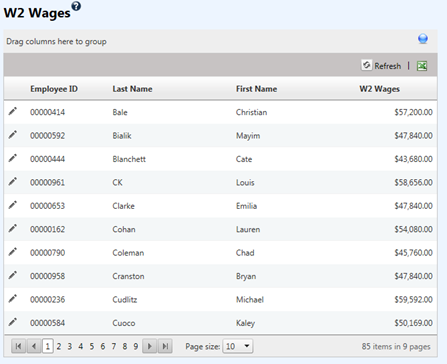Go to page 5 in the pager

point(92,347)
